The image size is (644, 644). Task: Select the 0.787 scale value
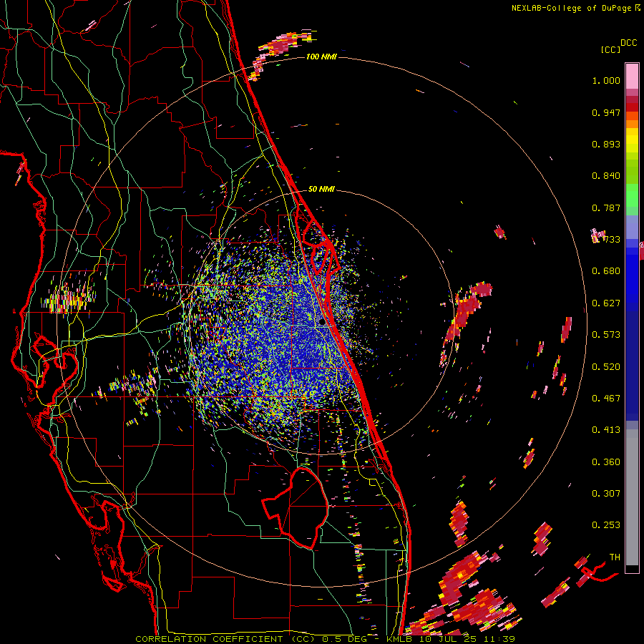click(x=606, y=208)
